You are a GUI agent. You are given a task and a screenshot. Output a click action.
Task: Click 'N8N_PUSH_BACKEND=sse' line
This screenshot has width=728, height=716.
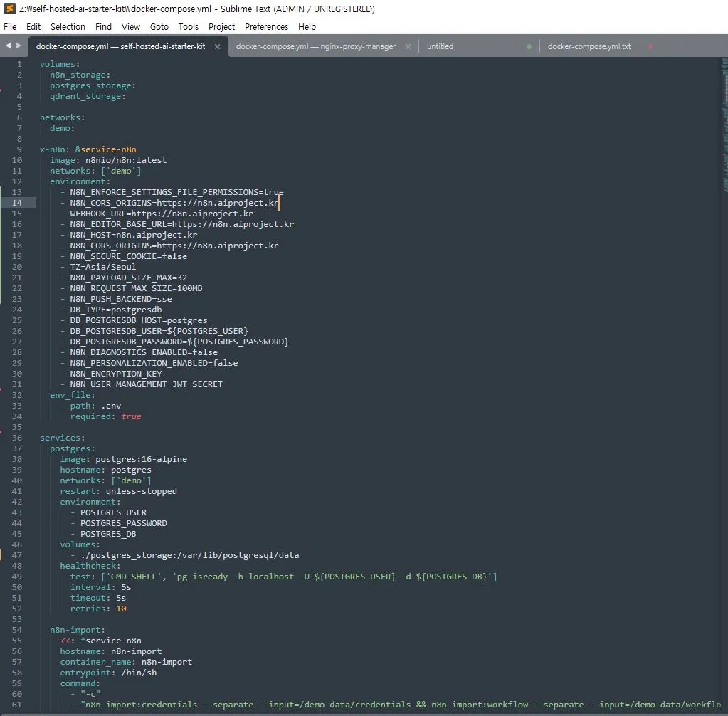click(x=121, y=299)
